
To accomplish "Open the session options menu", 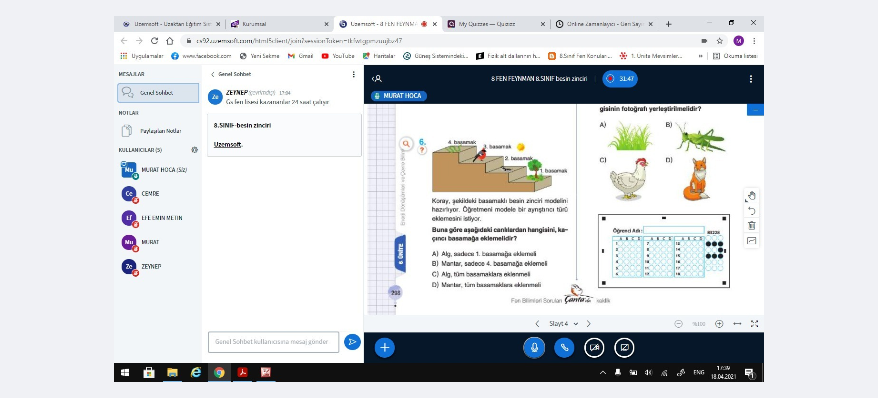I will click(x=750, y=79).
